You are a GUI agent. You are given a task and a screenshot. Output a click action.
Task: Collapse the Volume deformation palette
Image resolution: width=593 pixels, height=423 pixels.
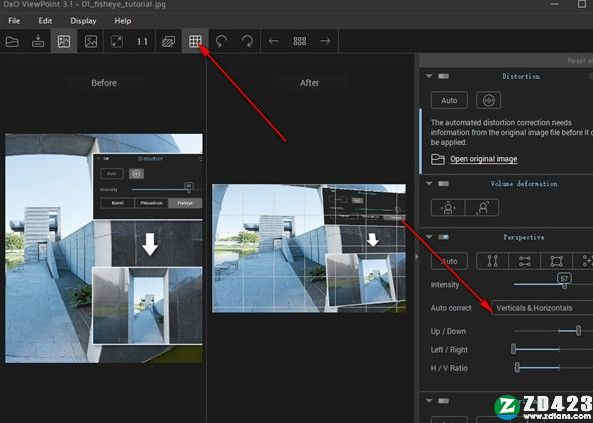point(428,184)
